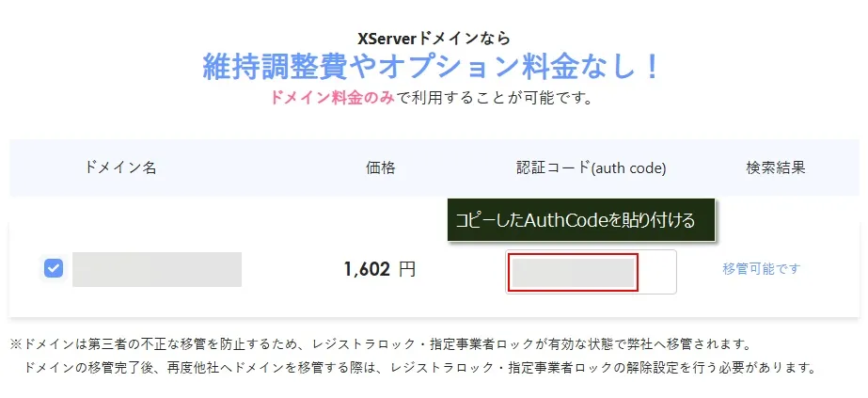Image resolution: width=868 pixels, height=398 pixels.
Task: Click the '1,602 円' price value
Action: click(379, 270)
